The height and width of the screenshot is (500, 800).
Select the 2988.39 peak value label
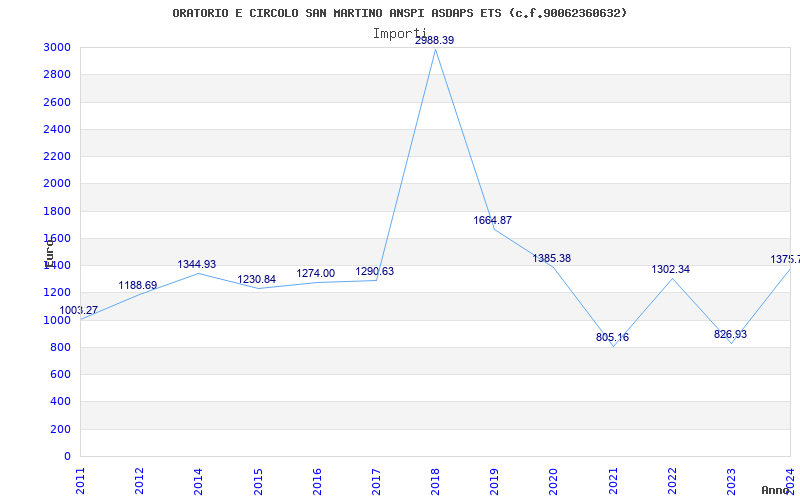coord(434,40)
